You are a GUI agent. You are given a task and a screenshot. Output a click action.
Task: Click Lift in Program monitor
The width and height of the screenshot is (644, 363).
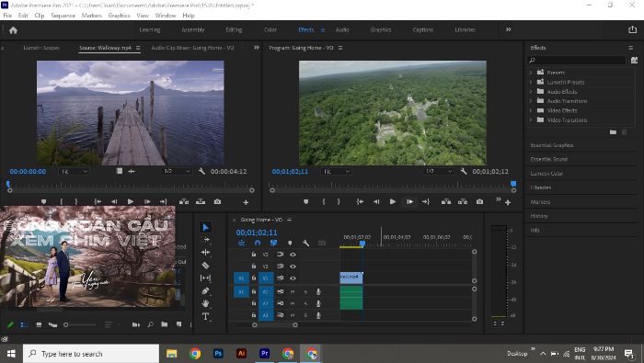point(445,202)
